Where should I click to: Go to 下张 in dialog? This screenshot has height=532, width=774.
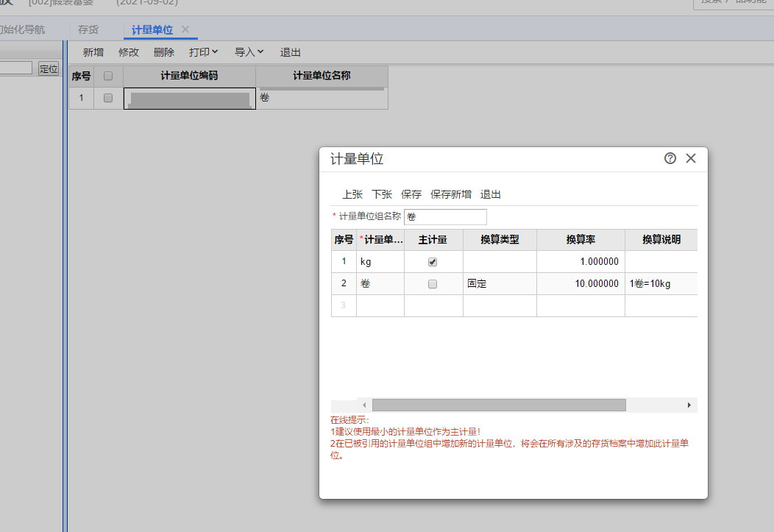coord(382,194)
